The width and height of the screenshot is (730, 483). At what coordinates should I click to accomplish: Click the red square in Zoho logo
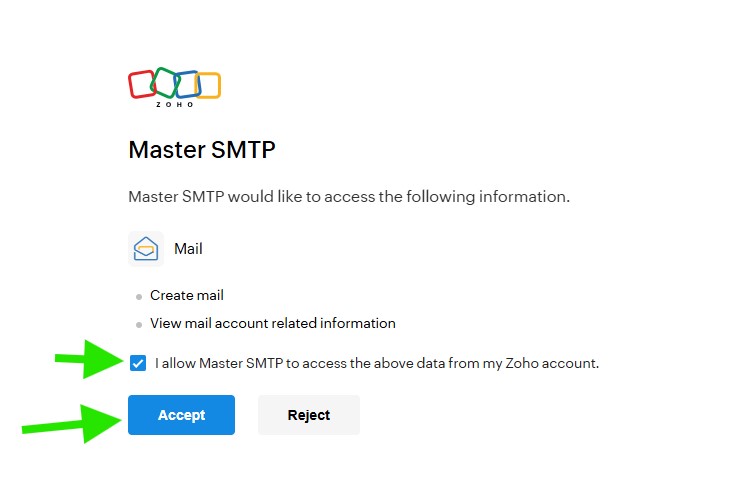coord(142,84)
